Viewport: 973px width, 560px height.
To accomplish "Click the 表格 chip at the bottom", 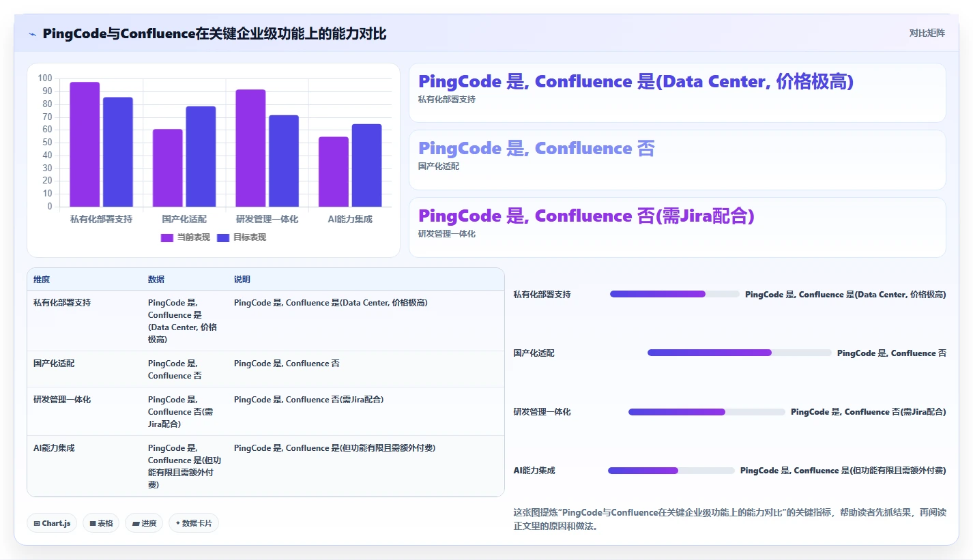I will pyautogui.click(x=102, y=523).
